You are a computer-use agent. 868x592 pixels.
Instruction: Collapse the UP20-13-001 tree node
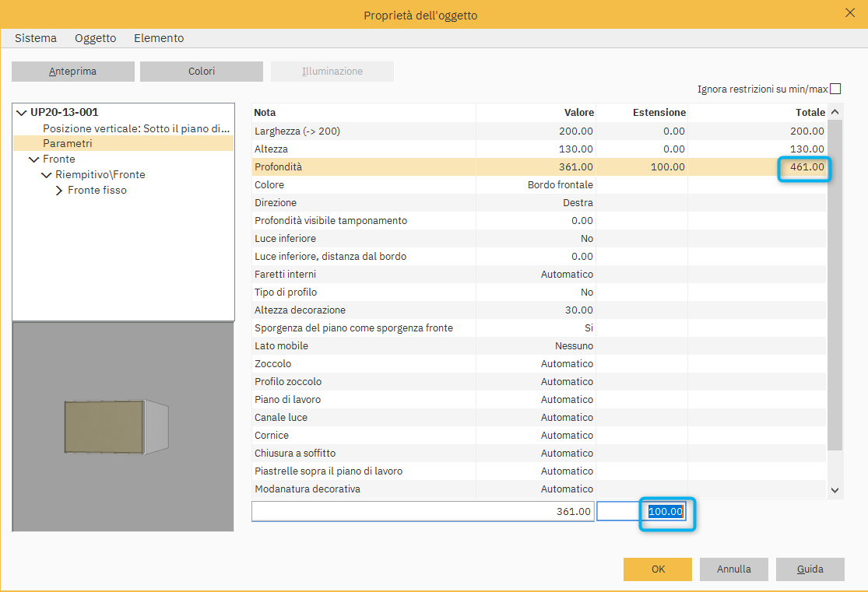tap(21, 113)
